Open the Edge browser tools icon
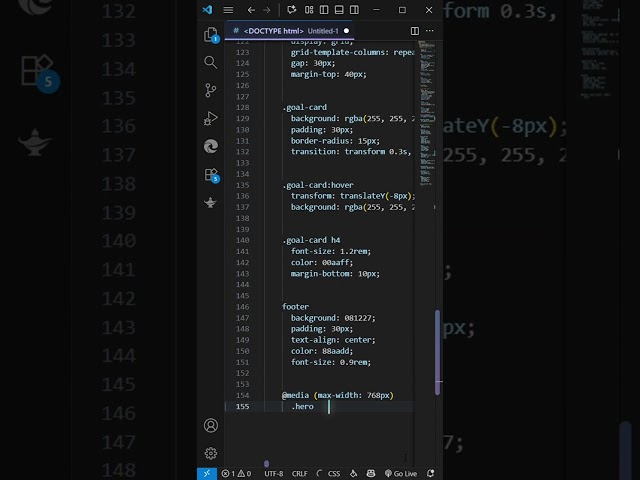 211,146
